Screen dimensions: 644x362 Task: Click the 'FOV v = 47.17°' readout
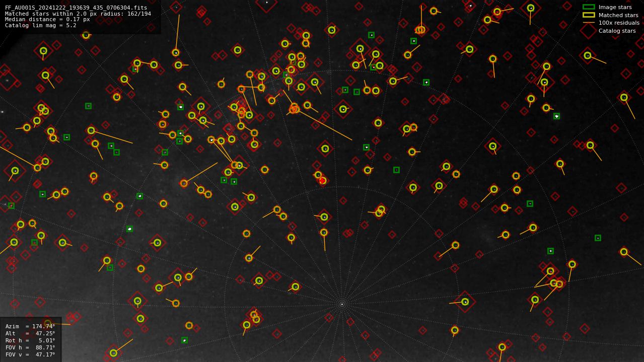click(x=30, y=354)
